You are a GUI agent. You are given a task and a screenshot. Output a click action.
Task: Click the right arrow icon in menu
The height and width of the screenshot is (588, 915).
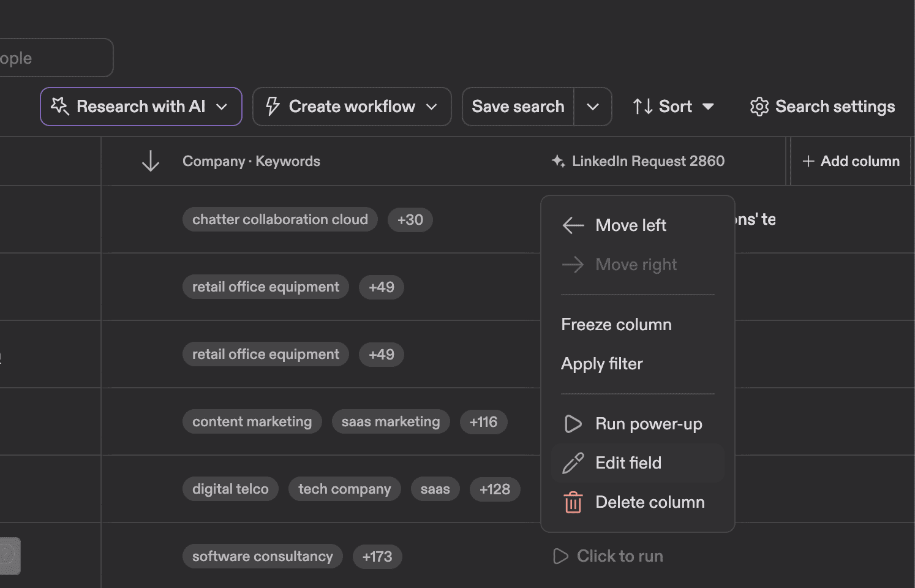point(573,265)
